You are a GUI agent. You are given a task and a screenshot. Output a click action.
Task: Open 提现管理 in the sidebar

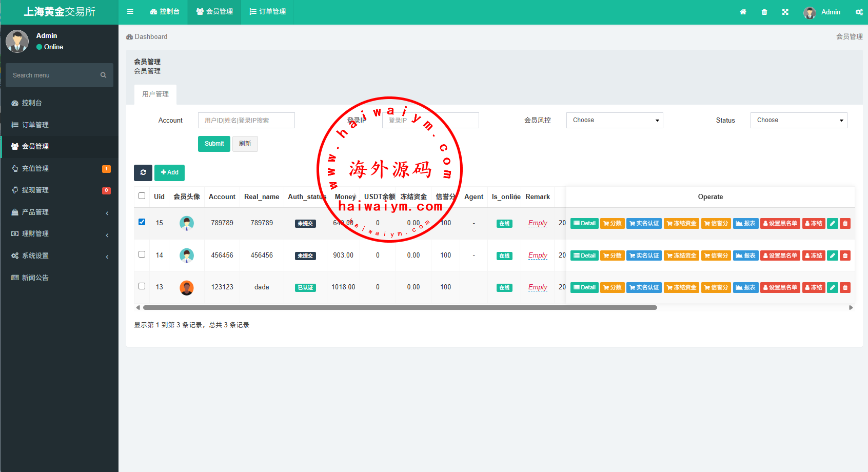[60, 190]
